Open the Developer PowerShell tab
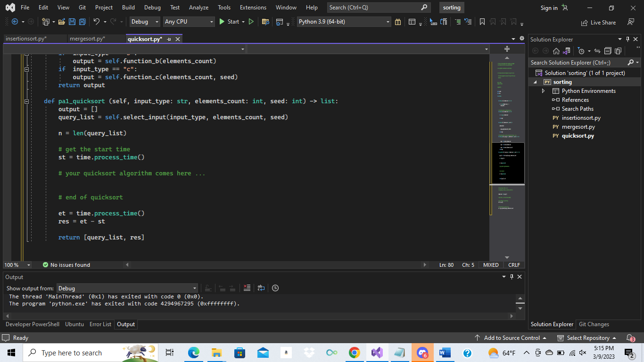644x362 pixels. tap(33, 324)
